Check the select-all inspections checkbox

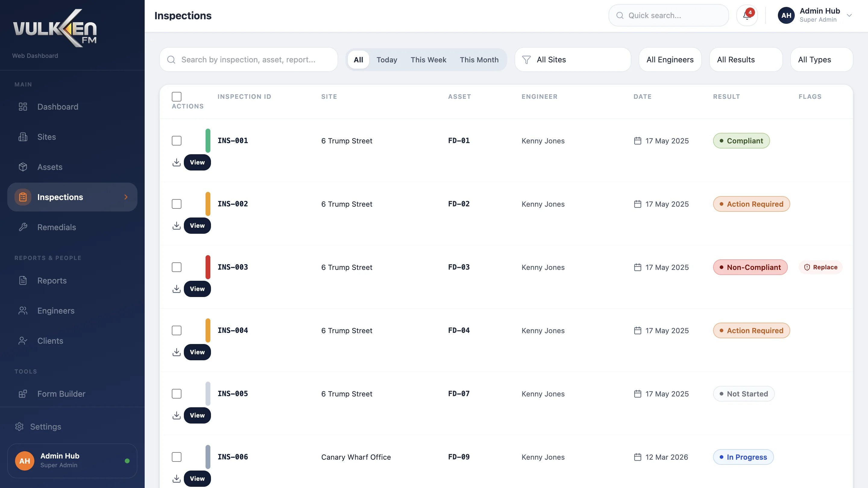(177, 97)
